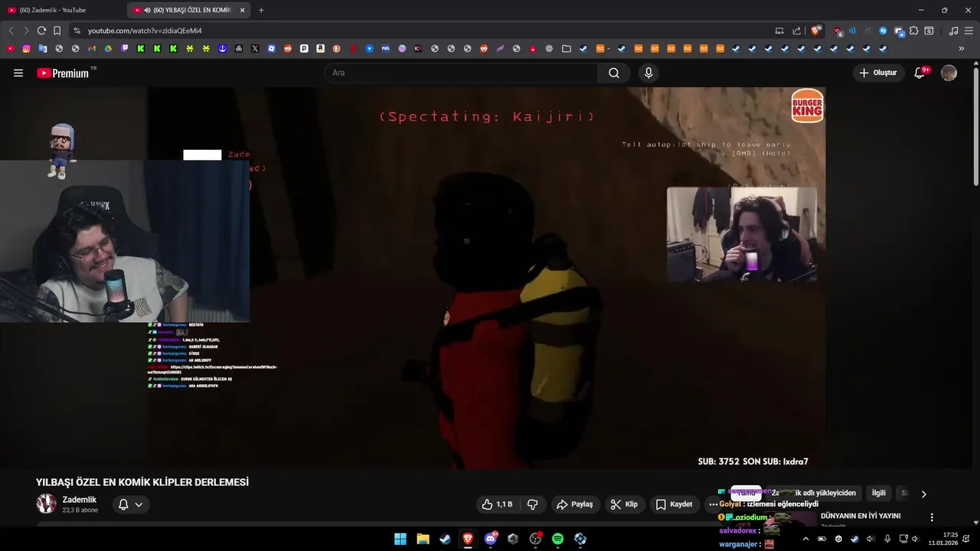Mute tab audio speaker icon
Image resolution: width=980 pixels, height=551 pixels.
coord(147,10)
